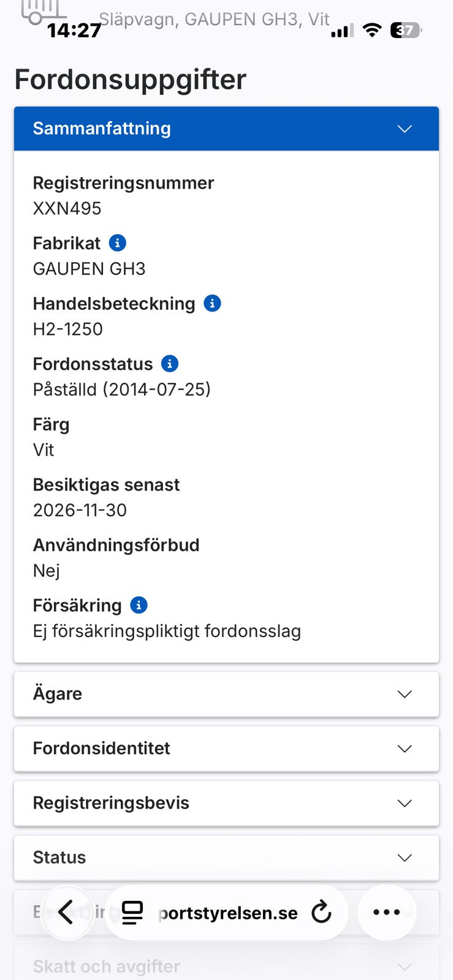Viewport: 453px width, 980px height.
Task: Tap the transportstyrelsen.se address field
Action: click(227, 913)
